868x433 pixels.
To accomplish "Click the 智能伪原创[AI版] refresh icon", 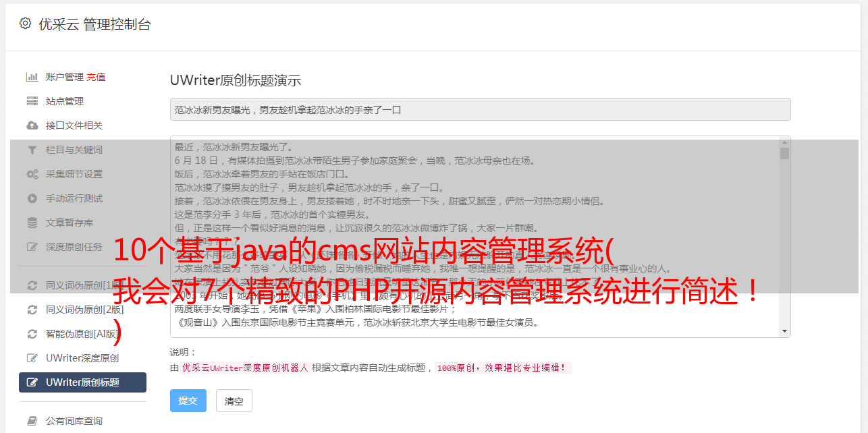I will [32, 334].
